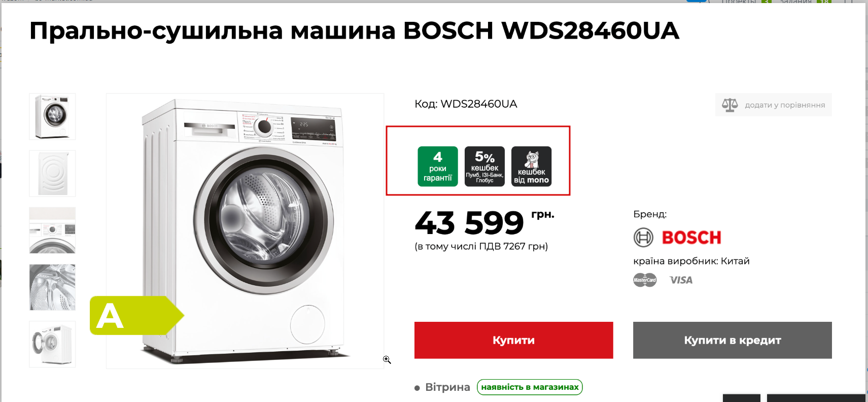Click the VISA payment icon
Viewport: 868px width, 402px height.
681,280
